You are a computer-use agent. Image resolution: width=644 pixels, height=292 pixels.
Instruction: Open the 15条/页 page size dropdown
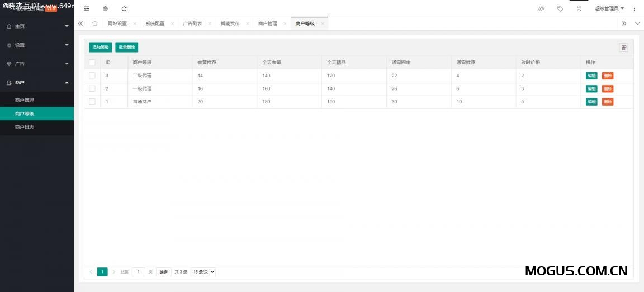point(203,272)
